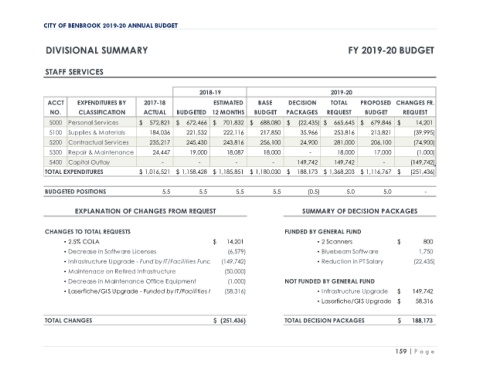Click the Contractual Services row label

pos(98,143)
